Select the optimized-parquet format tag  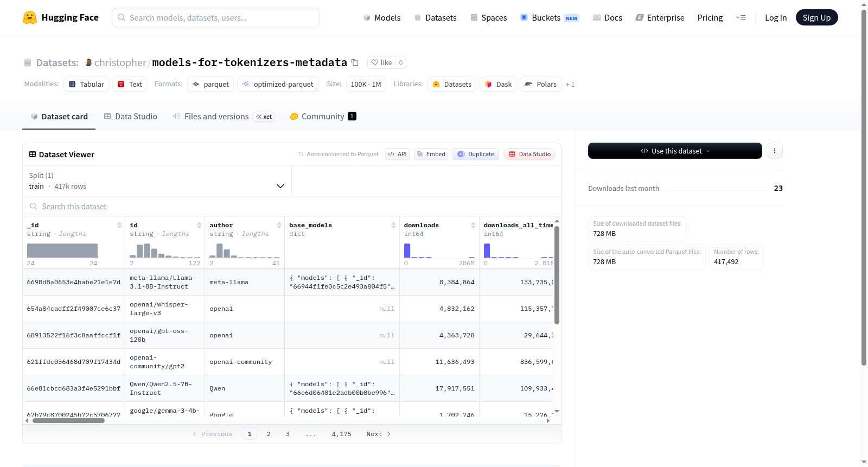pyautogui.click(x=278, y=84)
